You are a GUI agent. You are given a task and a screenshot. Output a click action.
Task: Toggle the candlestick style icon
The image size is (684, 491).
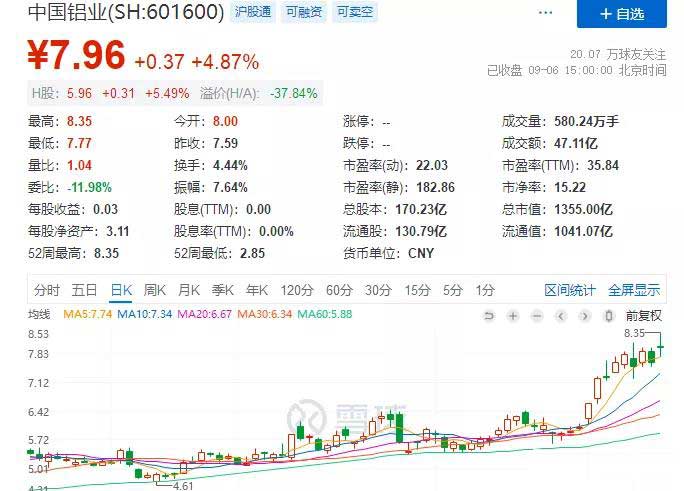pos(609,316)
